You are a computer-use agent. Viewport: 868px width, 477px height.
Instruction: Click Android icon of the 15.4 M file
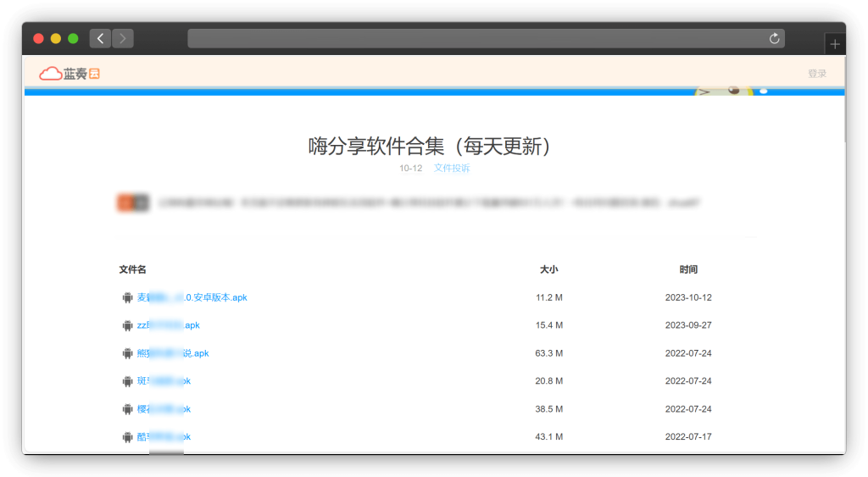click(127, 325)
